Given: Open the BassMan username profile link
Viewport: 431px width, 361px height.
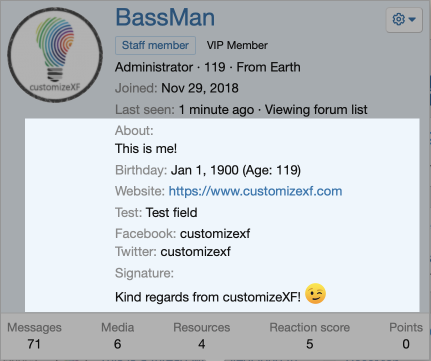Looking at the screenshot, I should (165, 17).
